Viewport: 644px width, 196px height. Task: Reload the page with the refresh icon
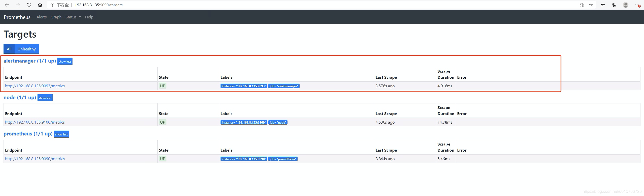pyautogui.click(x=29, y=5)
